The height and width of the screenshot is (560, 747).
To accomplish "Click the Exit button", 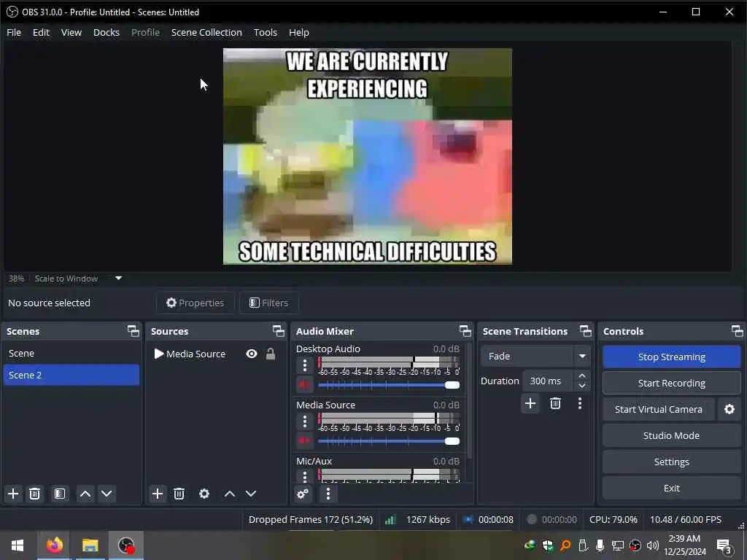I will [672, 488].
